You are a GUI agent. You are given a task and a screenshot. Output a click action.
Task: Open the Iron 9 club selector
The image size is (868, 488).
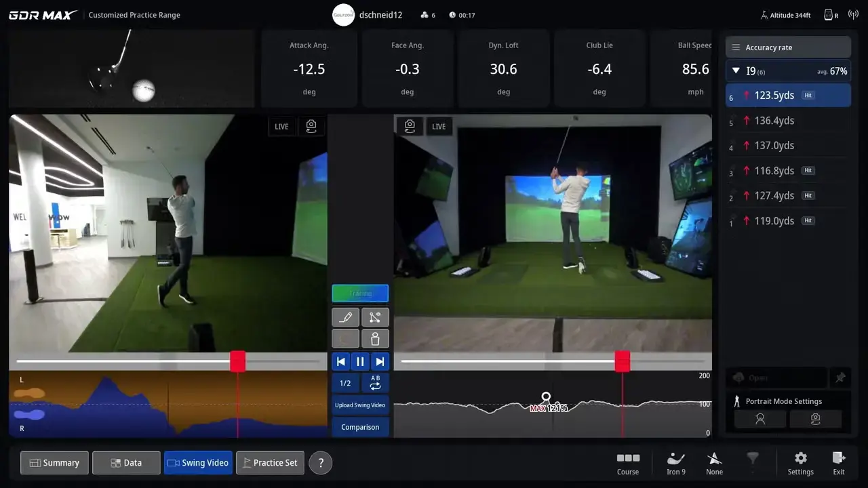point(675,463)
